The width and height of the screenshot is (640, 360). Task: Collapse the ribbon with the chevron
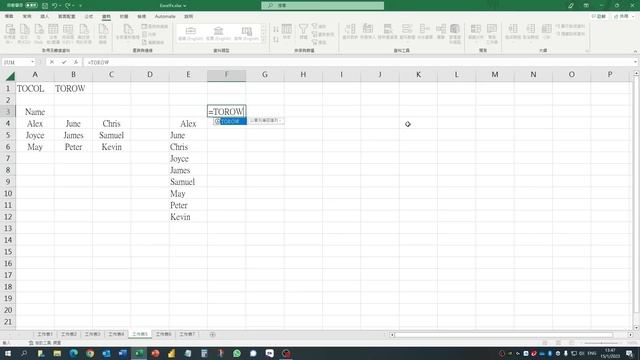[x=635, y=51]
